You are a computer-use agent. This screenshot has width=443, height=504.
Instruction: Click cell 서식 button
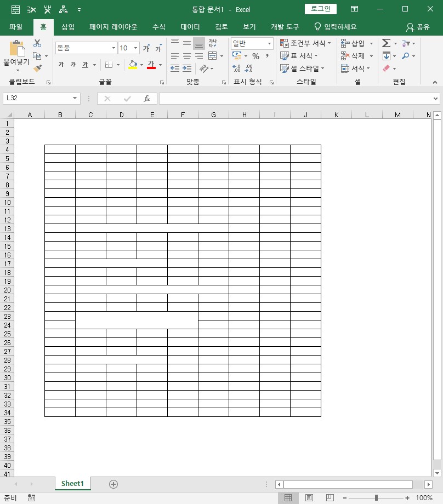pos(355,68)
